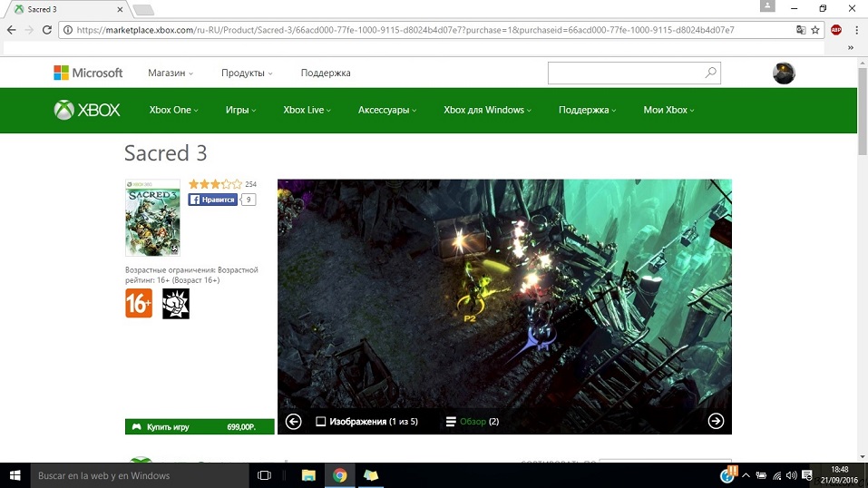The image size is (868, 488).
Task: Open Chrome from the Windows taskbar
Action: pyautogui.click(x=339, y=475)
